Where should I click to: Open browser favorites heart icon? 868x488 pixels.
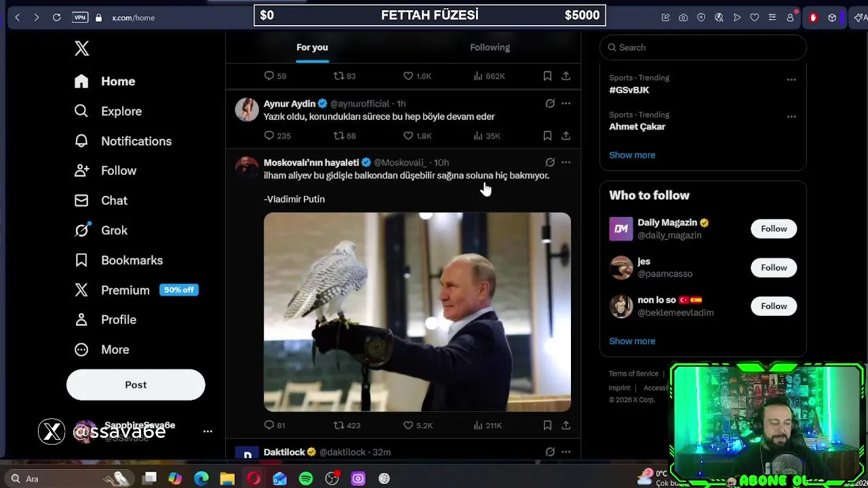coord(754,18)
